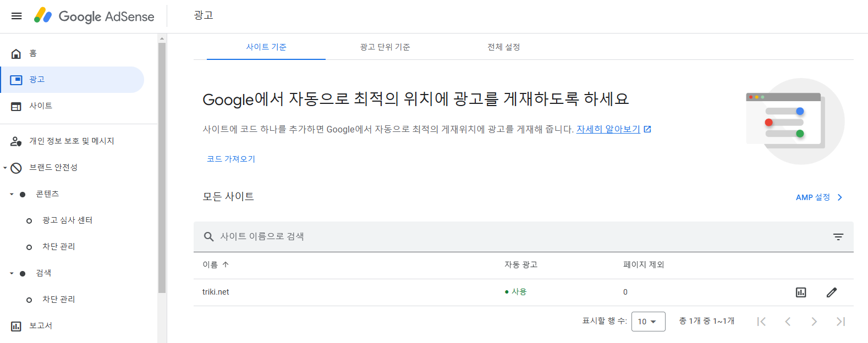Collapse the 브랜드 안전성 section arrow
The width and height of the screenshot is (868, 343).
coord(5,168)
